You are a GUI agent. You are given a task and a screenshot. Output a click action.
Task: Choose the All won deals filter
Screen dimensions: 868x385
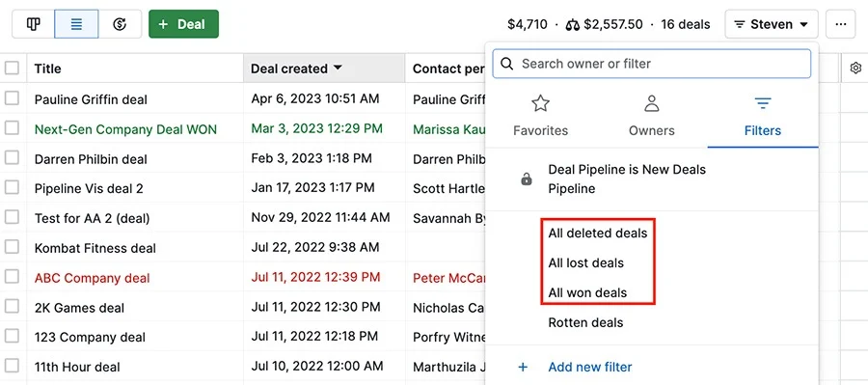coord(587,293)
